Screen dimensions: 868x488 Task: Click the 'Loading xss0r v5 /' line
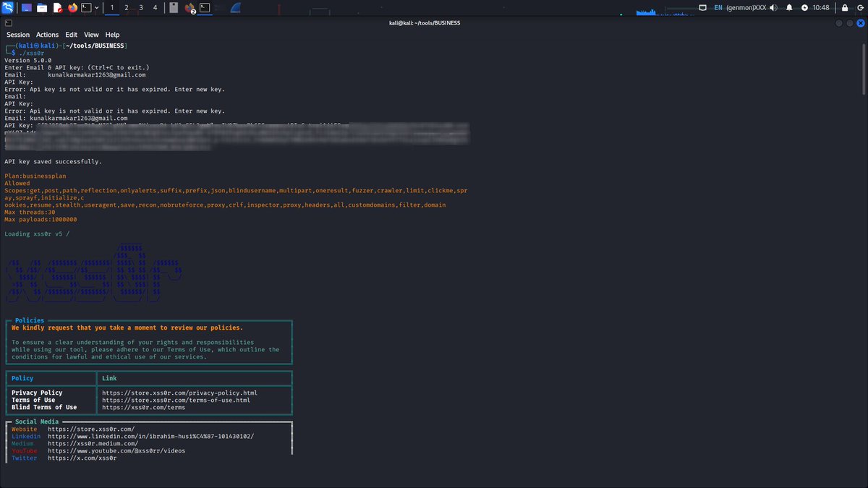[x=37, y=234]
